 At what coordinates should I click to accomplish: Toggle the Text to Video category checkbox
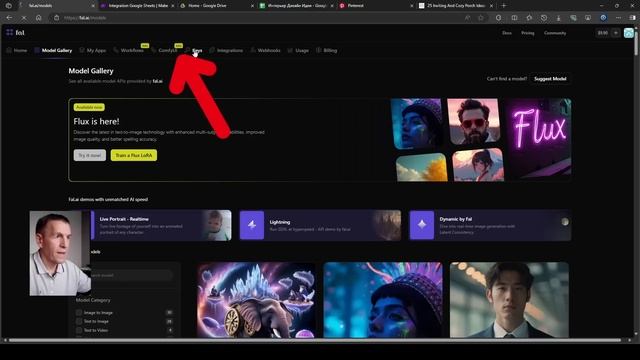click(79, 330)
